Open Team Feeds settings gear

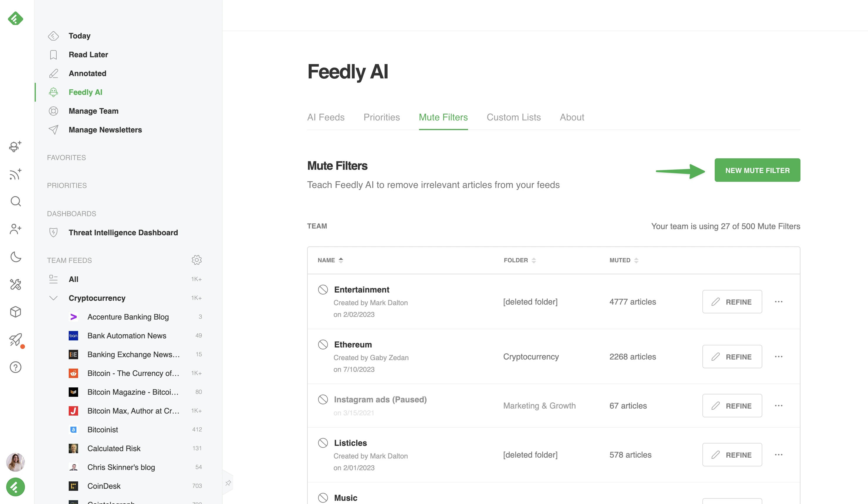pyautogui.click(x=196, y=260)
